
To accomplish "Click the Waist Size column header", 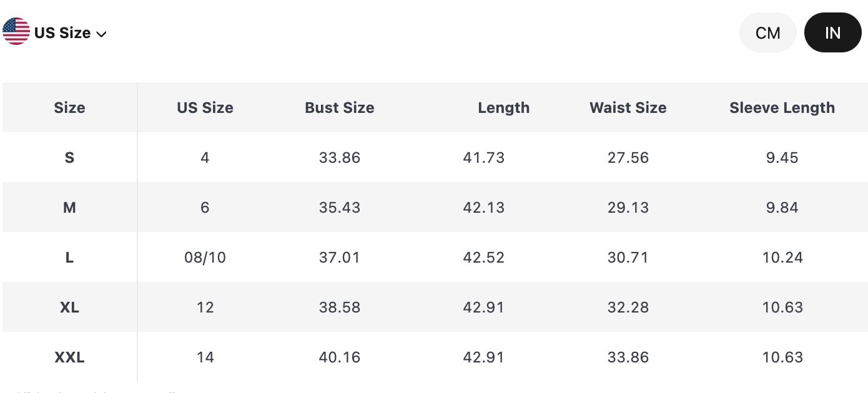I will [x=628, y=107].
